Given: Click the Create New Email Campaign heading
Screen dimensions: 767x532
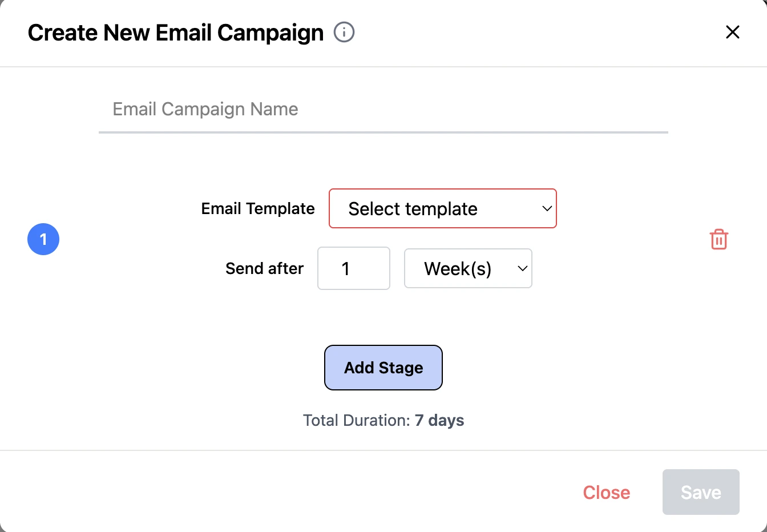Looking at the screenshot, I should [x=176, y=33].
